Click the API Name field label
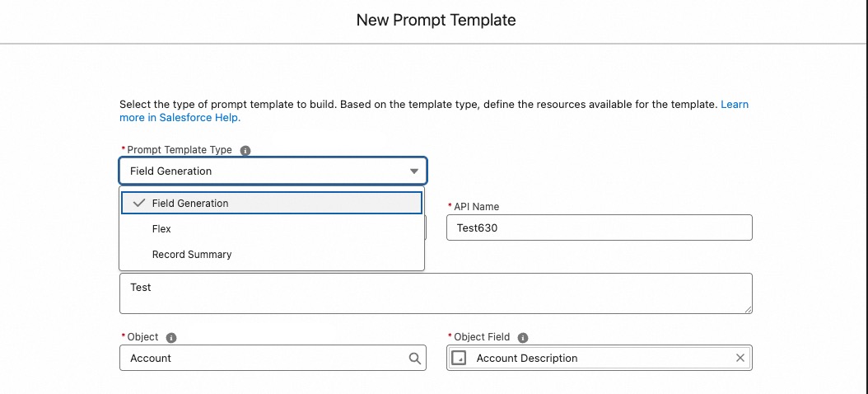The image size is (868, 394). pos(476,207)
